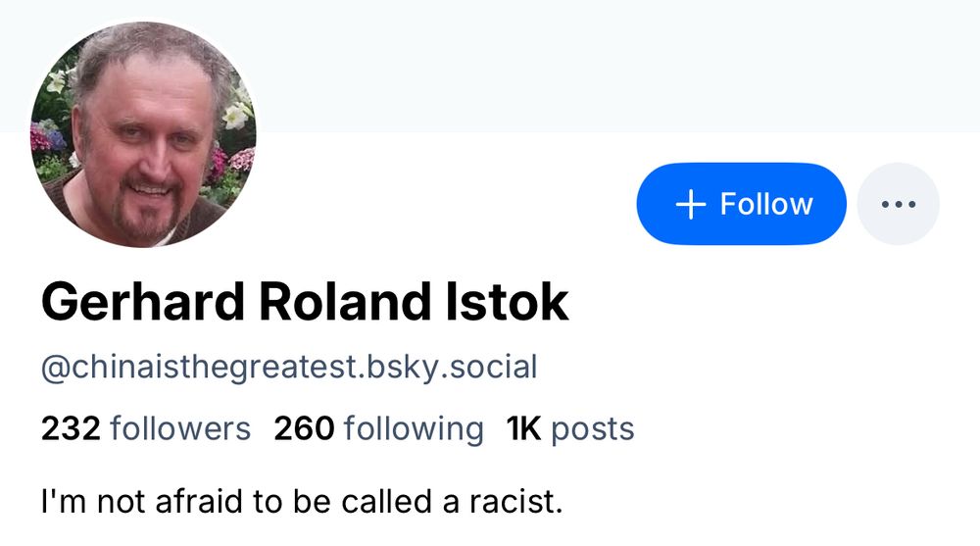
Task: Click the word following next to 260
Action: [414, 428]
